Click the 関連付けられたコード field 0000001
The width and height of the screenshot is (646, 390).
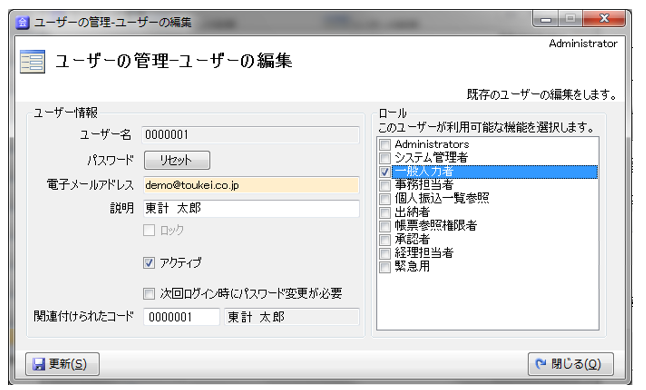[x=181, y=317]
